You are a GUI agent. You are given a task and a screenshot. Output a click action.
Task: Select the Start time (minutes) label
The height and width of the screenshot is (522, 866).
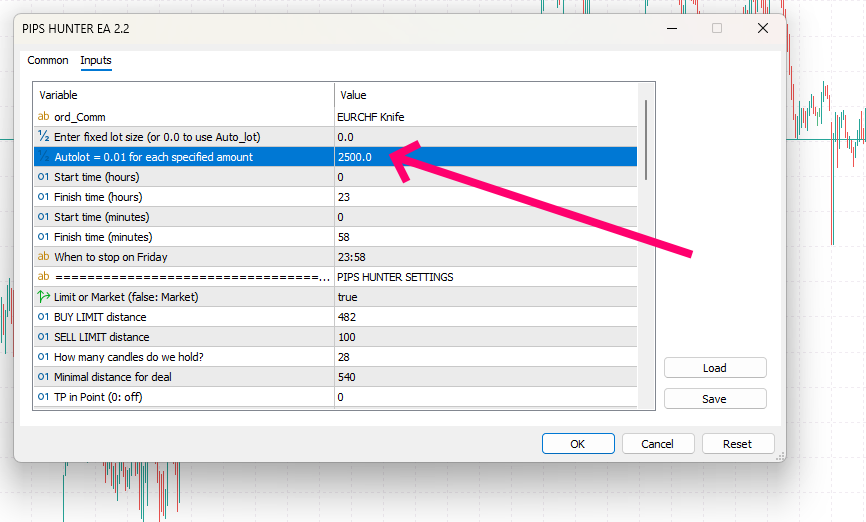[x=102, y=217]
